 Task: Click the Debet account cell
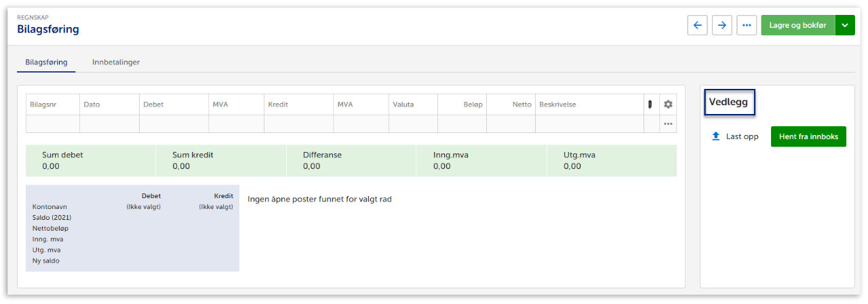click(174, 124)
